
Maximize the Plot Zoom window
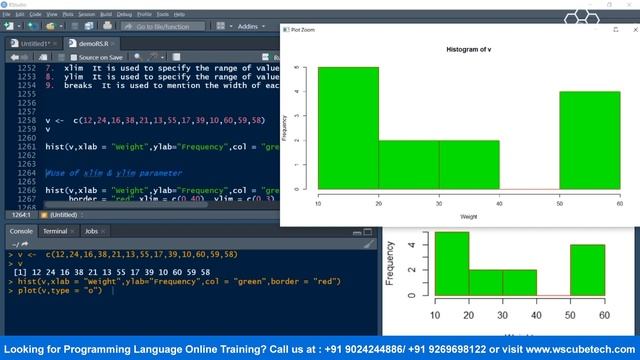(x=616, y=29)
